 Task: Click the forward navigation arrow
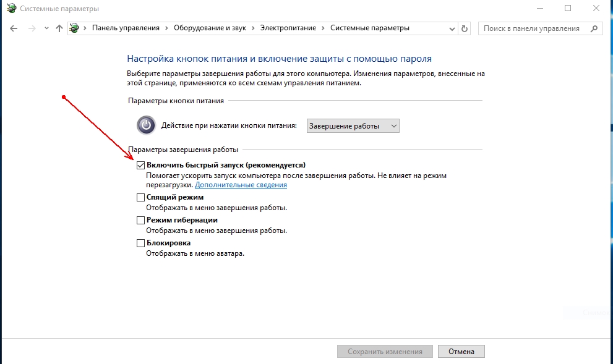coord(31,28)
